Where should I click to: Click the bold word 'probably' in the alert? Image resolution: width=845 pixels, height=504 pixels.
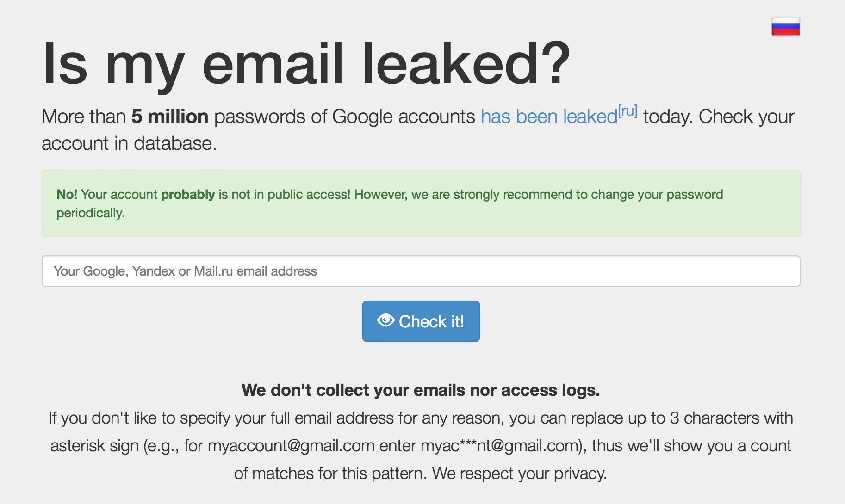(x=188, y=194)
